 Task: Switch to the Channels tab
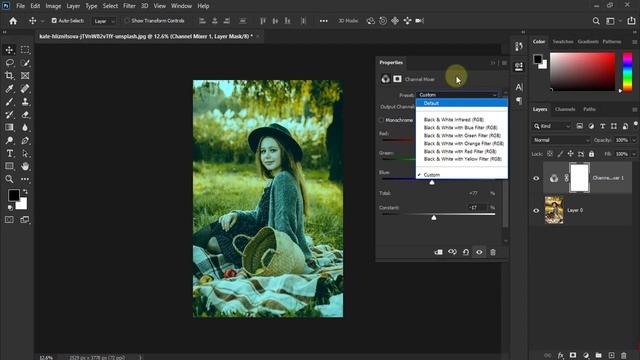[565, 109]
